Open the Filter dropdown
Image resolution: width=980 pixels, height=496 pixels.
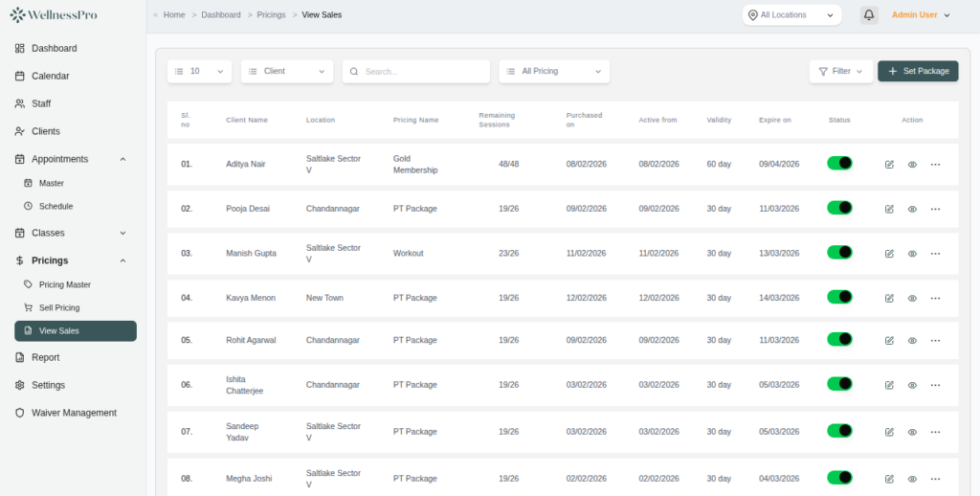[840, 71]
